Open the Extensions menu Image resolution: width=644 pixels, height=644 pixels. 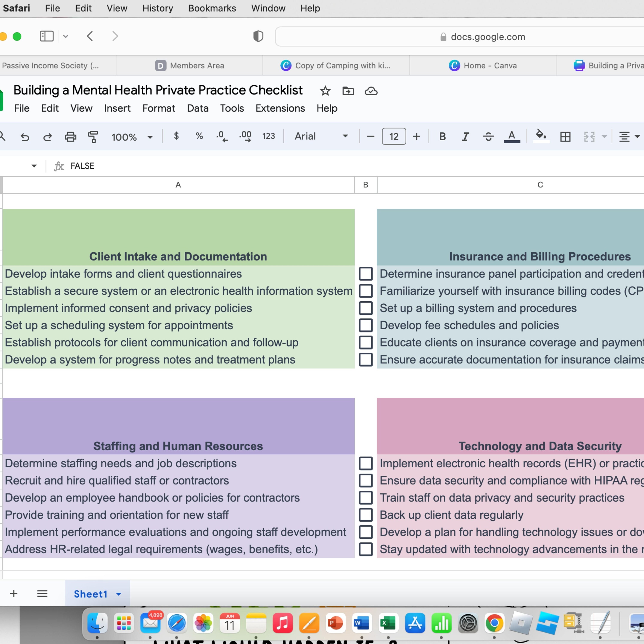pyautogui.click(x=280, y=108)
